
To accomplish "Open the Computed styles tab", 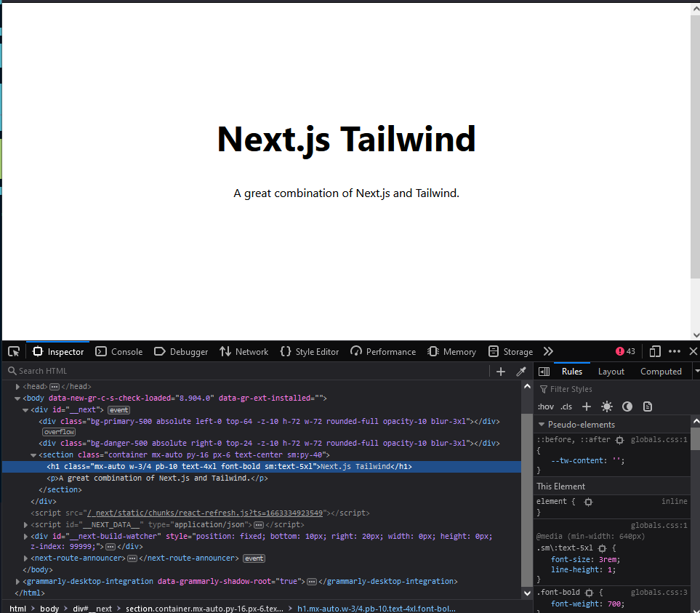I will [x=660, y=371].
